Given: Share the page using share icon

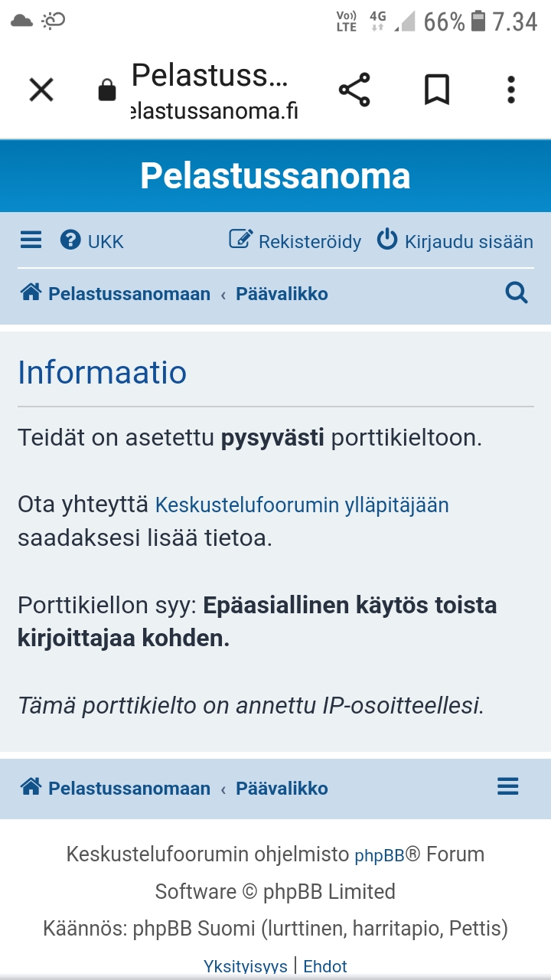Looking at the screenshot, I should click(x=354, y=90).
